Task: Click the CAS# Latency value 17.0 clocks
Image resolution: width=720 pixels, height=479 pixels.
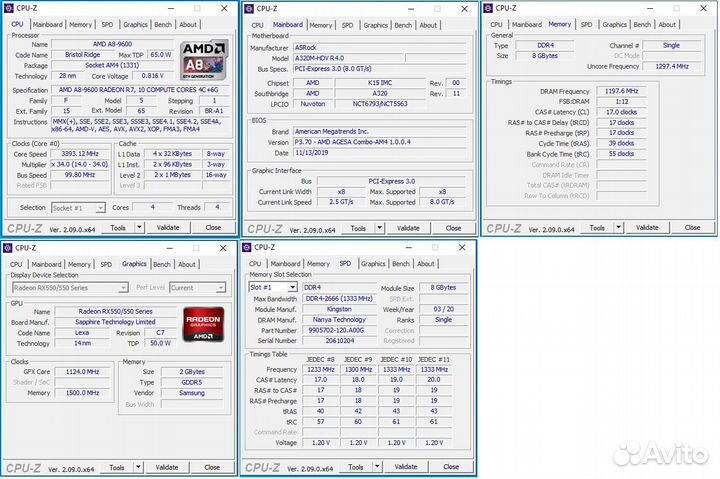Action: [x=621, y=112]
